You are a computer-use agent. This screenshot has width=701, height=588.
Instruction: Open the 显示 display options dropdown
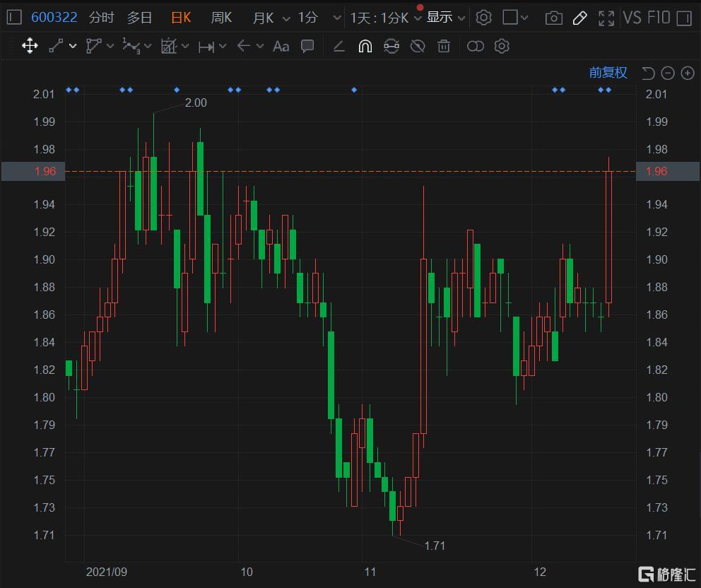coord(446,18)
